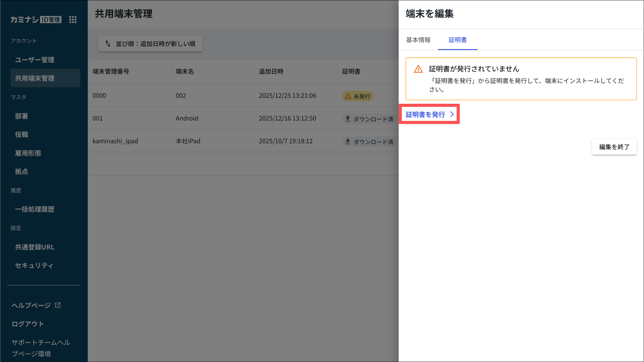Open セキュリティ settings
Screen dimensions: 644x362
[34, 265]
